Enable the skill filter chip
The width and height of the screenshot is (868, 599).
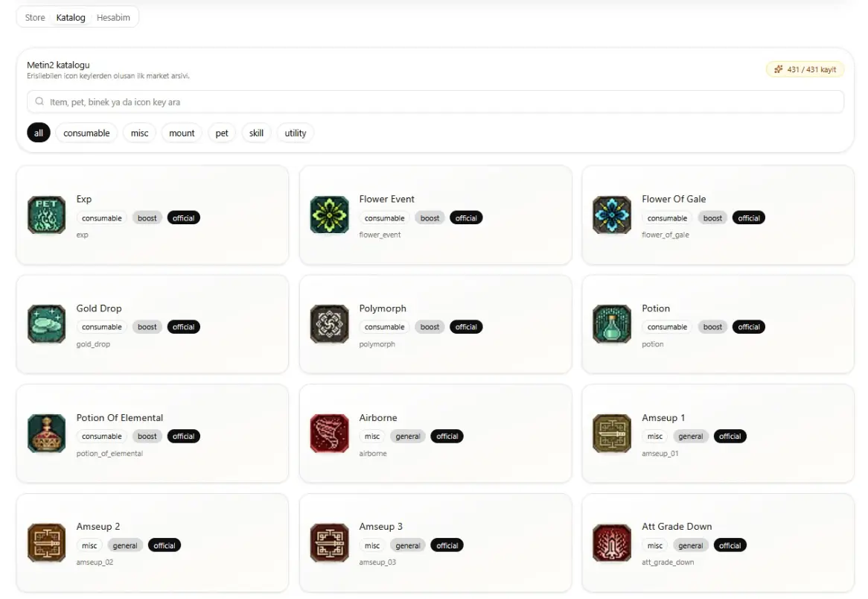[x=256, y=133]
